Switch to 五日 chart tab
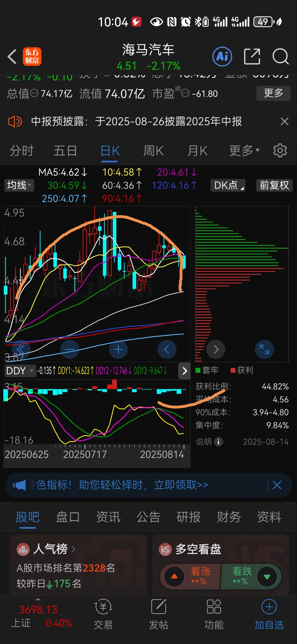Screen dimensions: 297x644 point(65,151)
